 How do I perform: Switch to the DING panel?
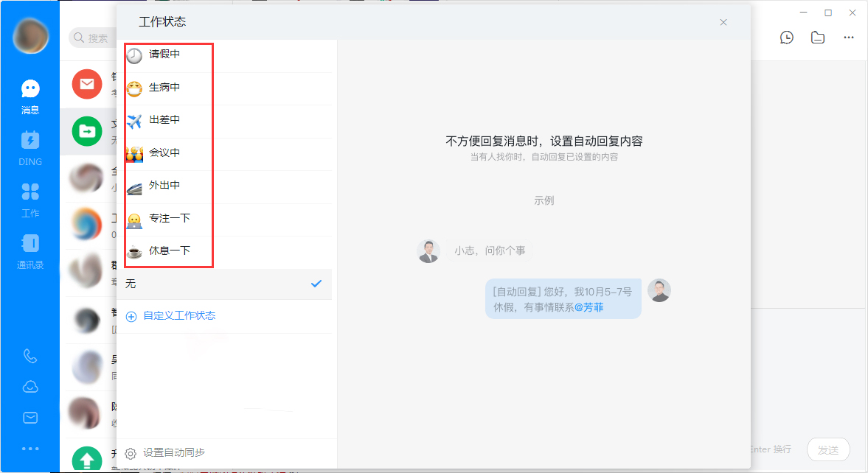pyautogui.click(x=29, y=147)
